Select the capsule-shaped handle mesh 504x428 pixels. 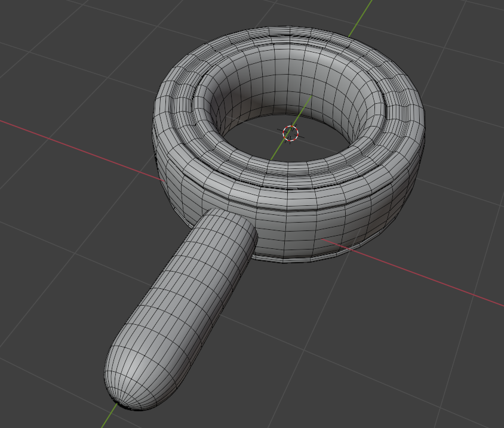[x=182, y=309]
